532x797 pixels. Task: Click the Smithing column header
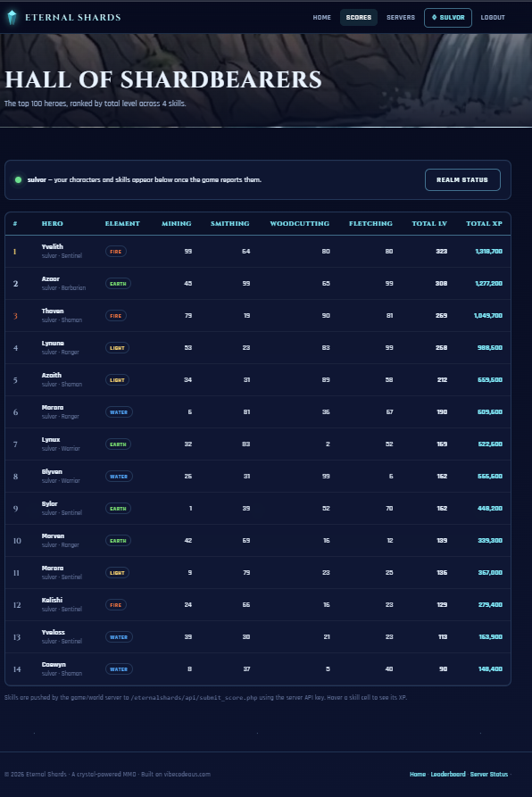pyautogui.click(x=230, y=224)
